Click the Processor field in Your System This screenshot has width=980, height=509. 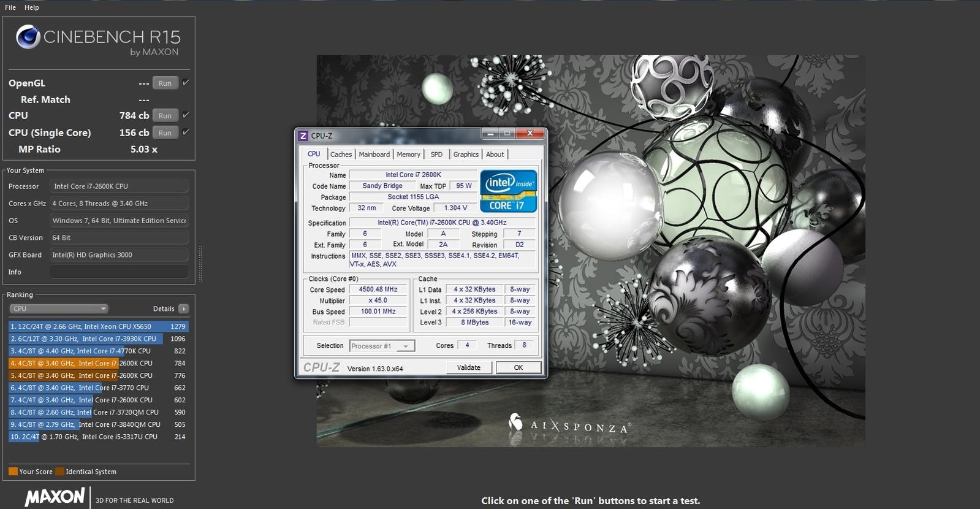[119, 186]
